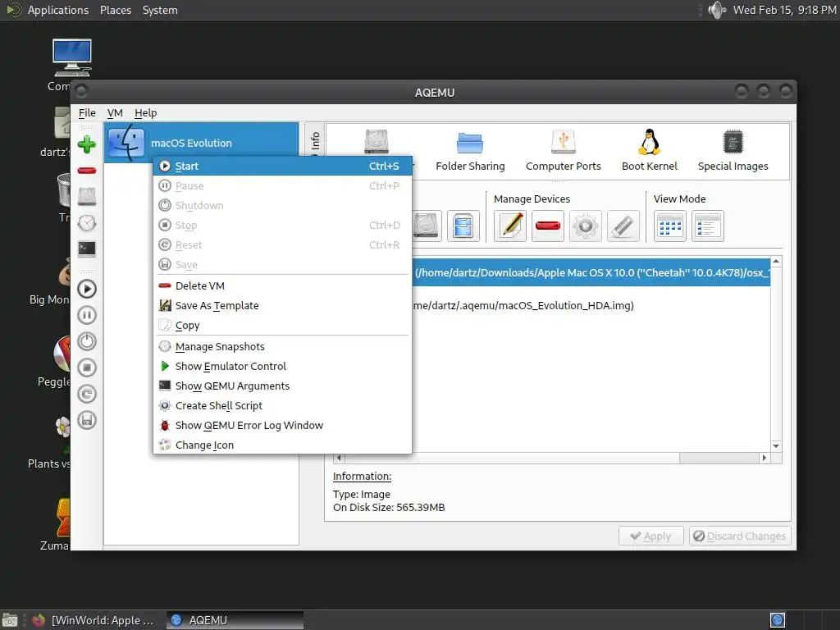Click the Save floppy icon in left toolbar
This screenshot has width=840, height=630.
pos(87,420)
